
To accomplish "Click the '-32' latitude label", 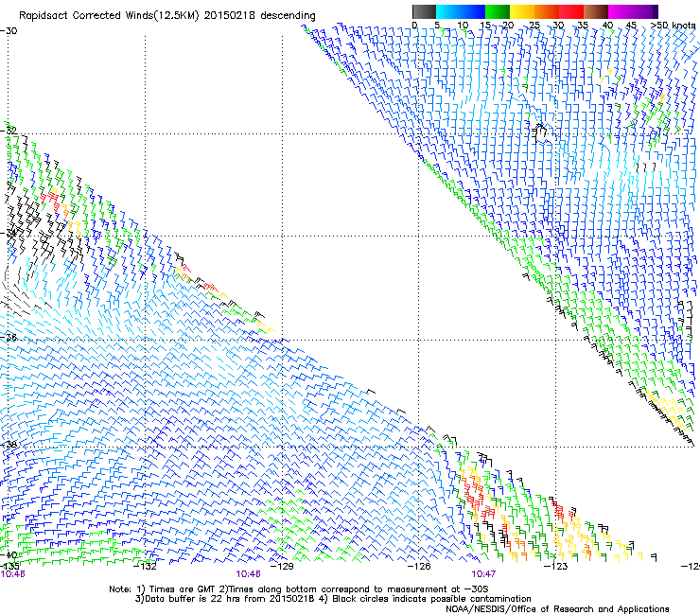I will [x=9, y=131].
